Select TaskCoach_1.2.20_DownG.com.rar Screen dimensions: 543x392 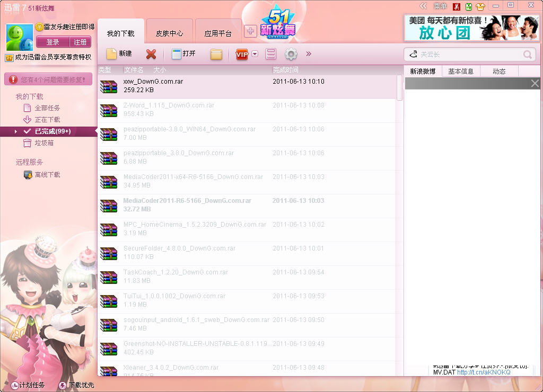tap(247, 278)
